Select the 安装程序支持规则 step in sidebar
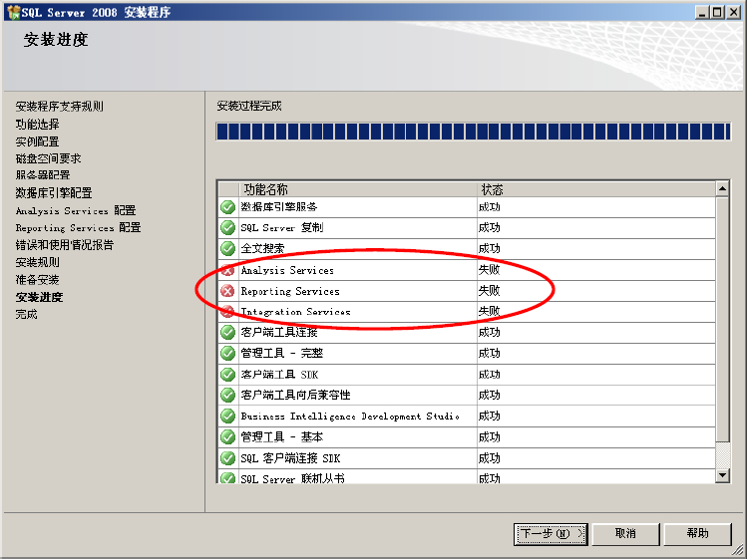Image resolution: width=747 pixels, height=560 pixels. 60,106
